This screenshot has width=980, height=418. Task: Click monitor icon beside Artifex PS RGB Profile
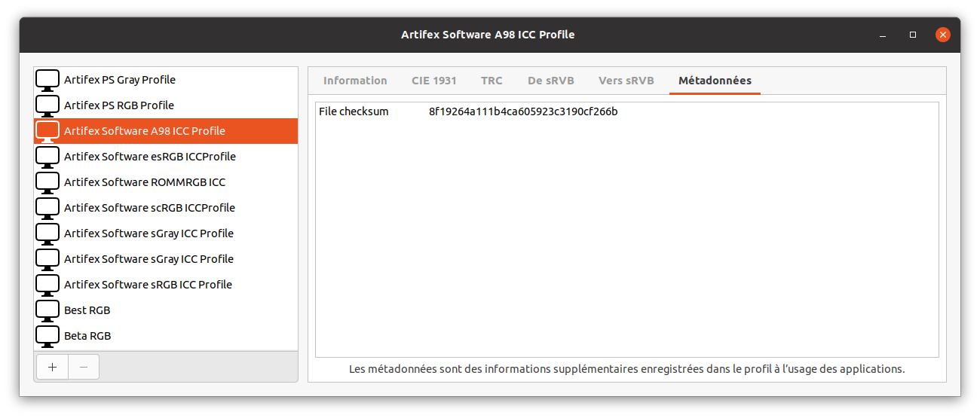point(47,105)
